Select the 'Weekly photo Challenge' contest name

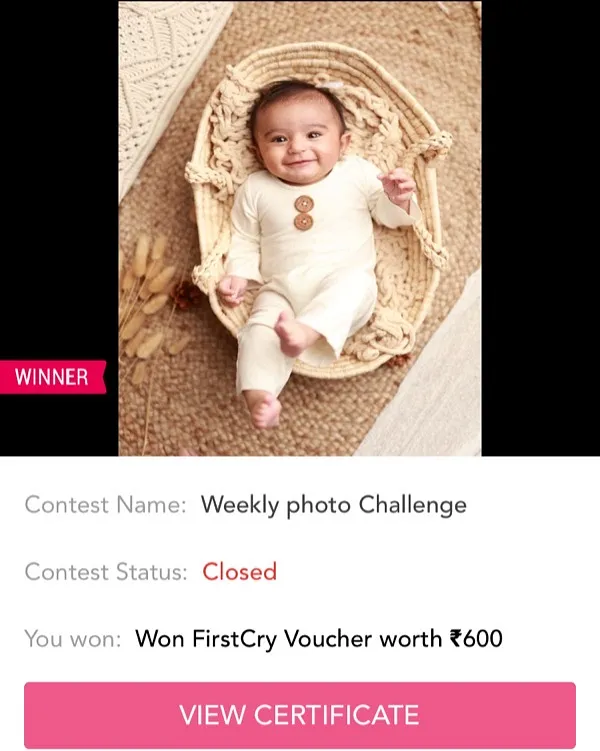334,505
